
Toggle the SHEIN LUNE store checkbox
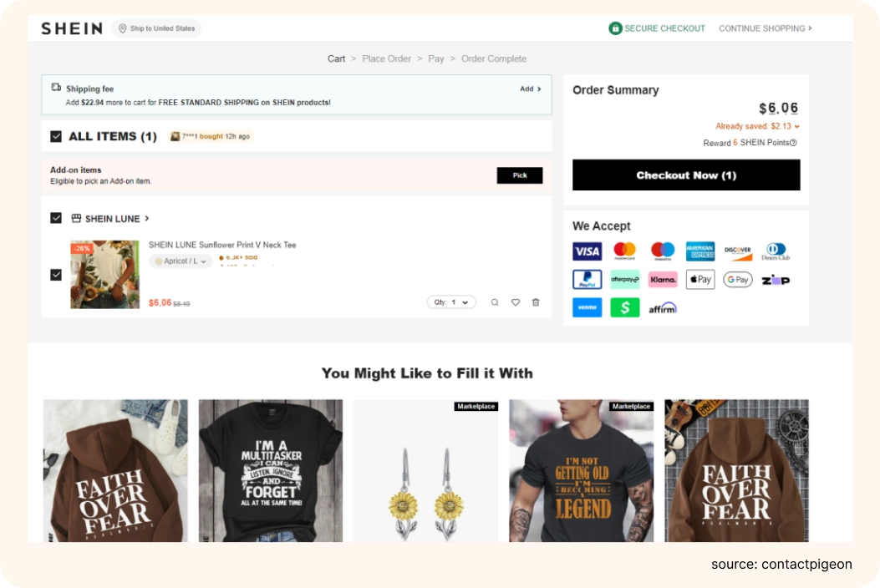56,218
